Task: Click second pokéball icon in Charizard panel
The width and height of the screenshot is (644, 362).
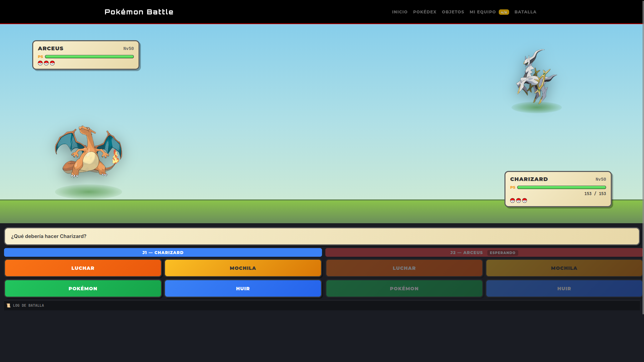Action: click(x=519, y=200)
